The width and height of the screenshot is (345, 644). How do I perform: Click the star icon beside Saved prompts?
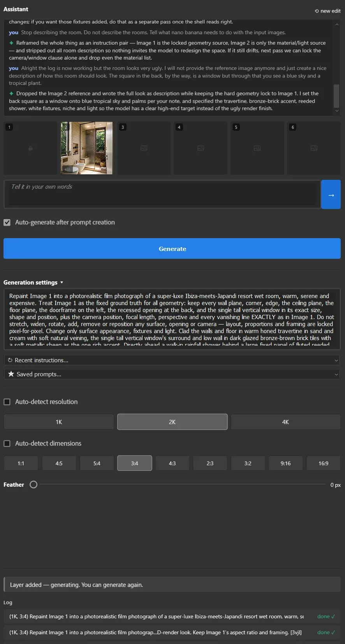point(11,374)
